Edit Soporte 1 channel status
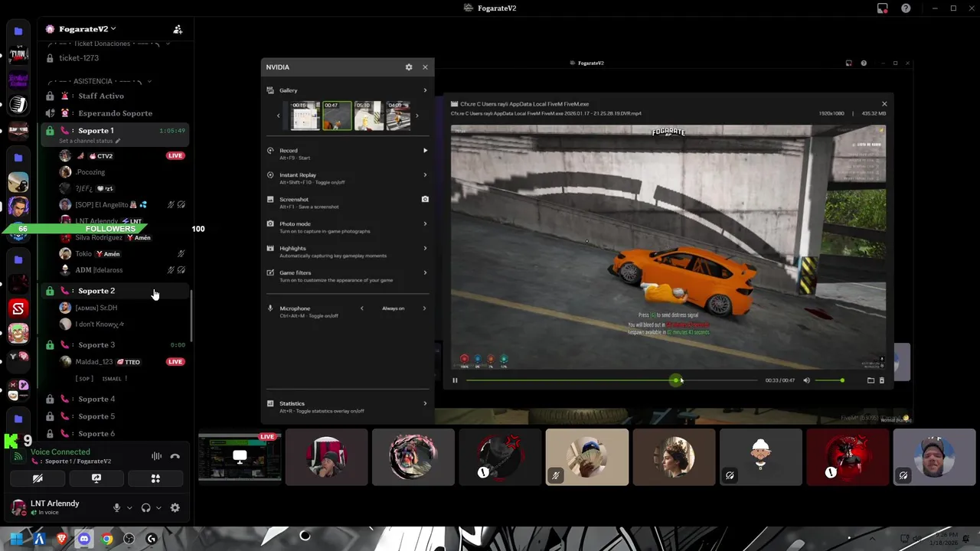Screen dimensions: 980x551 click(x=90, y=142)
